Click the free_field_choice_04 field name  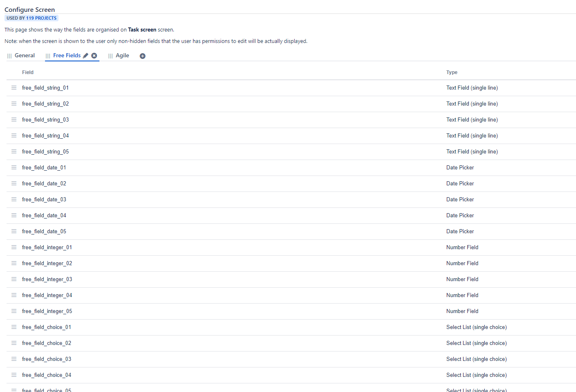click(x=47, y=375)
